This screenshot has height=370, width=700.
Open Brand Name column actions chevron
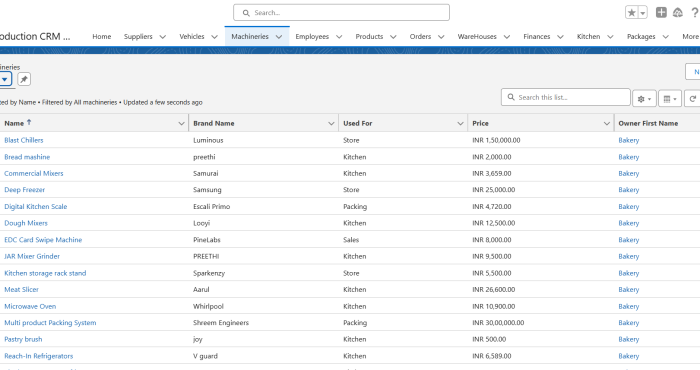[331, 123]
